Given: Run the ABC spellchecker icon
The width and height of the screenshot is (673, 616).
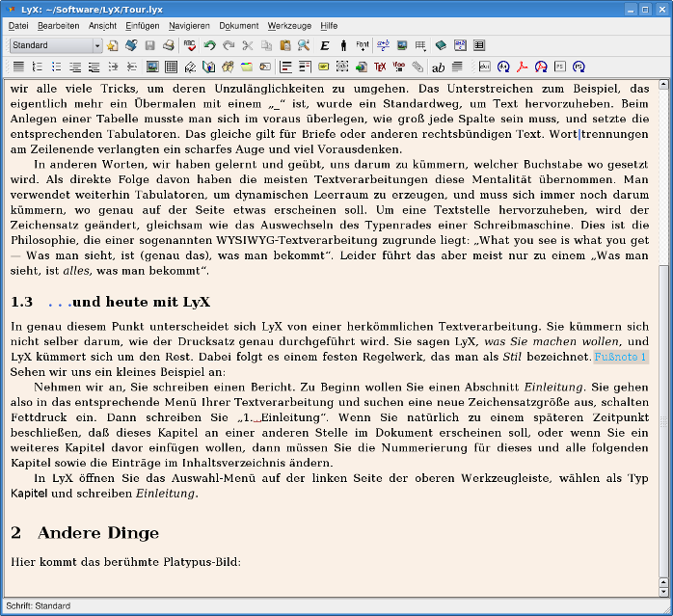Looking at the screenshot, I should (189, 45).
